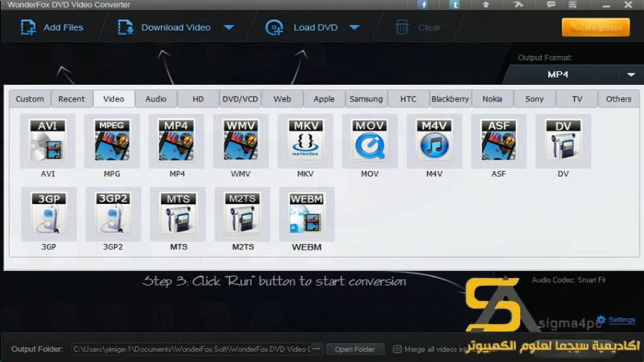Open the Twitter icon in title bar
The width and height of the screenshot is (644, 362).
point(455,4)
